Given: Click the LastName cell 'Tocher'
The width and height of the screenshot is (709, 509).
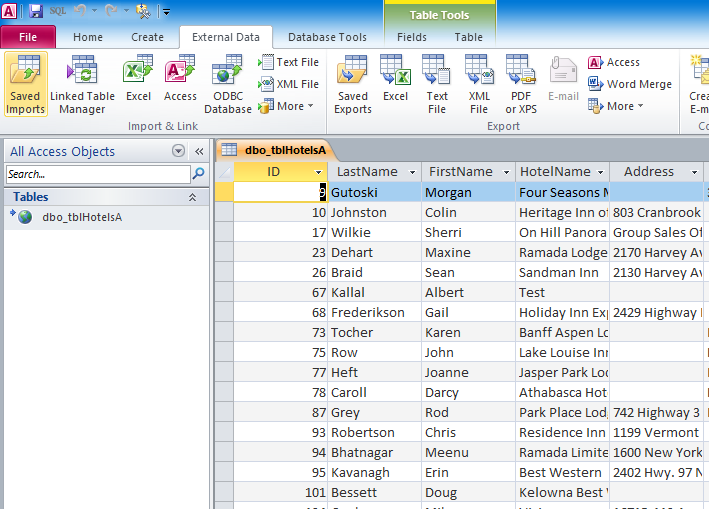Looking at the screenshot, I should pos(374,332).
